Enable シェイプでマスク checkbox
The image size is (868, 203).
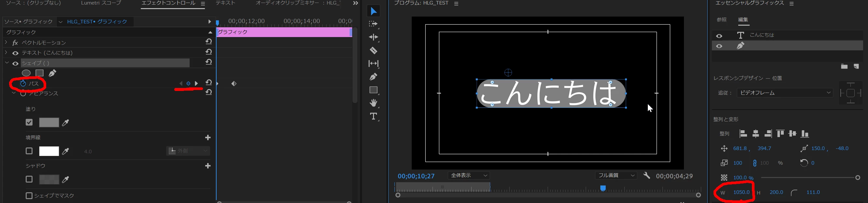tap(29, 196)
